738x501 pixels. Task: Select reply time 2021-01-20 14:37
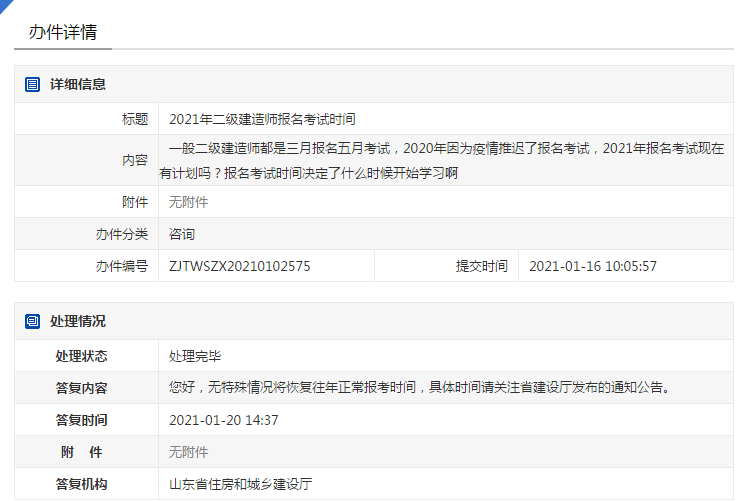[224, 420]
